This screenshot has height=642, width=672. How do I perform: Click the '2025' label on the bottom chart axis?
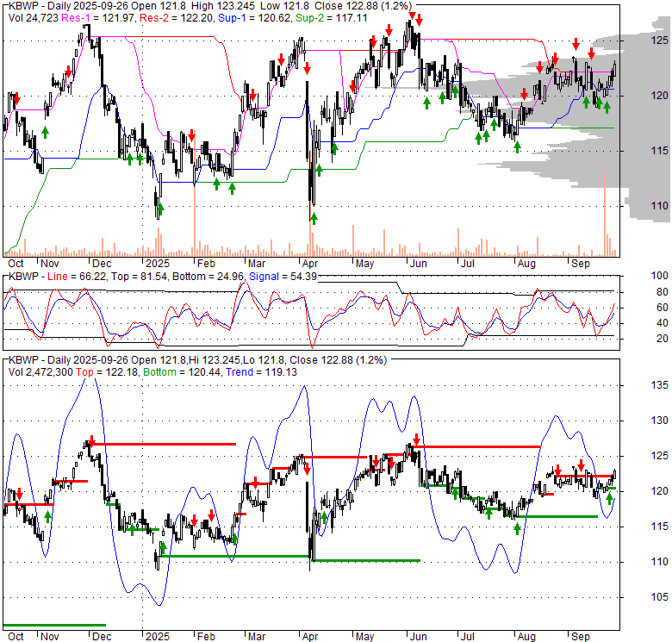pyautogui.click(x=158, y=637)
